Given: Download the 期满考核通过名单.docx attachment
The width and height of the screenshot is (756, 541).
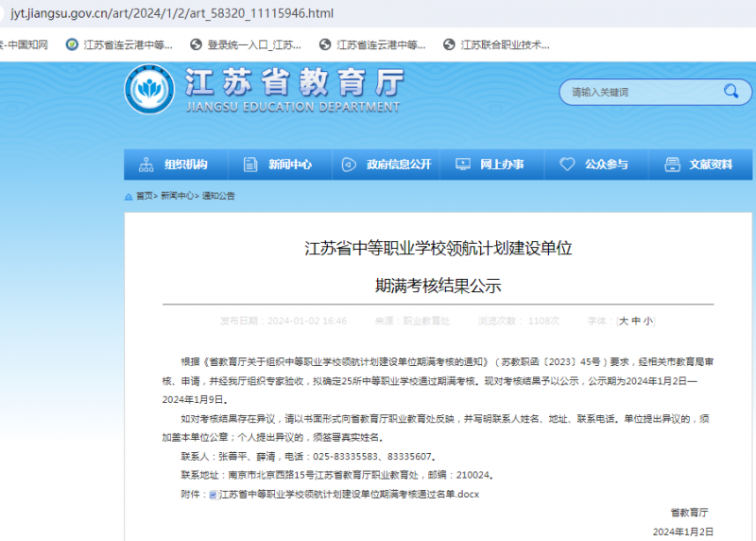Looking at the screenshot, I should tap(349, 495).
